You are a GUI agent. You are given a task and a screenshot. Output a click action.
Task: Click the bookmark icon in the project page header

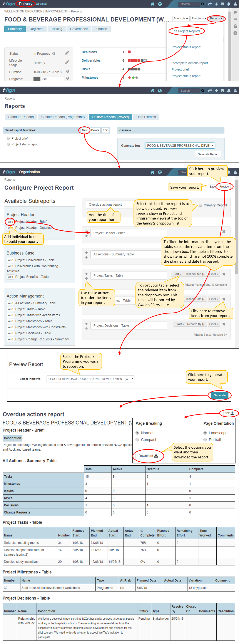click(222, 4)
